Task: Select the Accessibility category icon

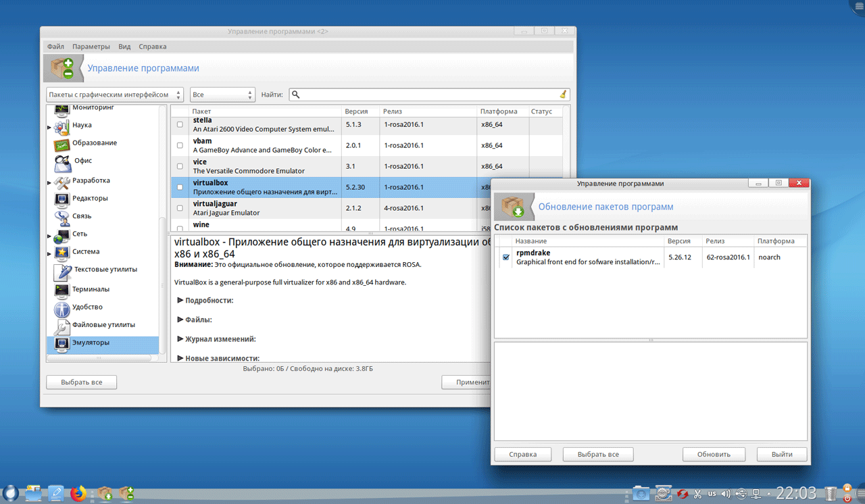Action: click(62, 309)
